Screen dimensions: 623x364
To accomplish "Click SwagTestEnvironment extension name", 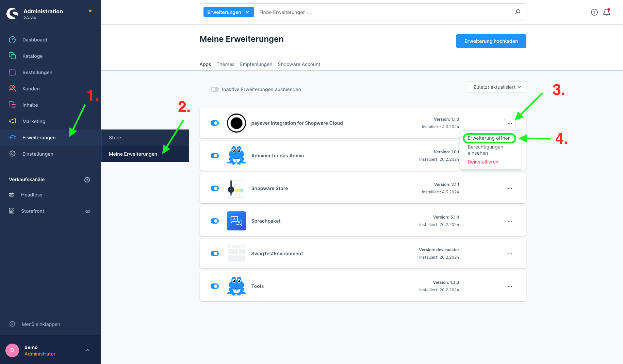I will pos(277,254).
